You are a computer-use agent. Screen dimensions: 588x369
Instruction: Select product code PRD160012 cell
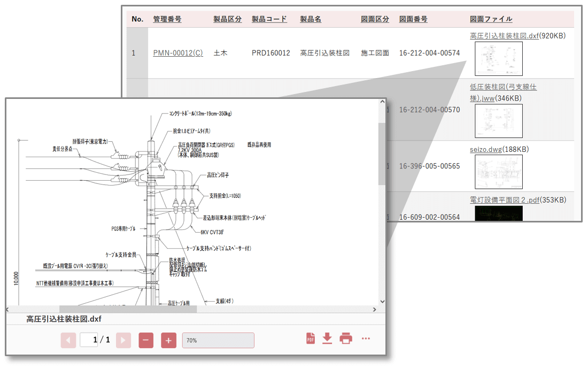coord(271,53)
